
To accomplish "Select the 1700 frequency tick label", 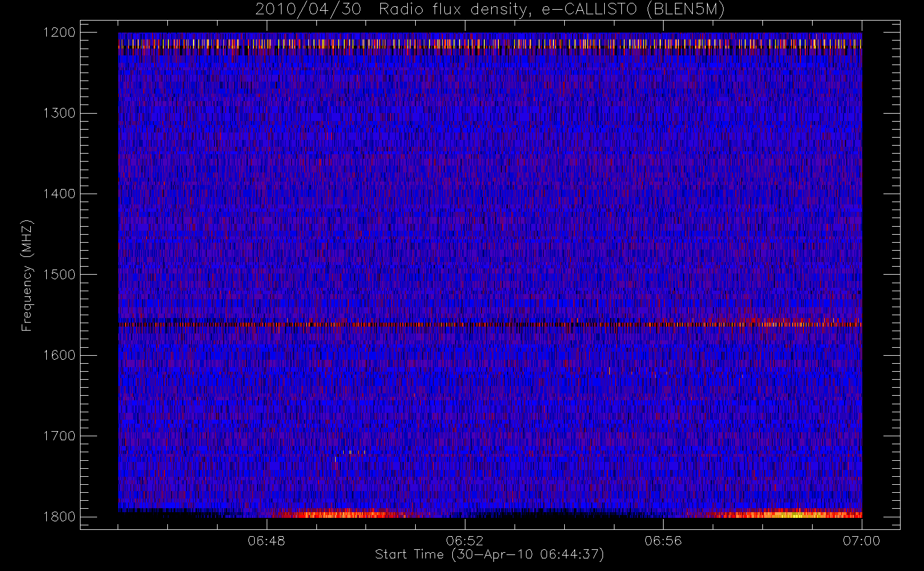I will click(x=59, y=436).
